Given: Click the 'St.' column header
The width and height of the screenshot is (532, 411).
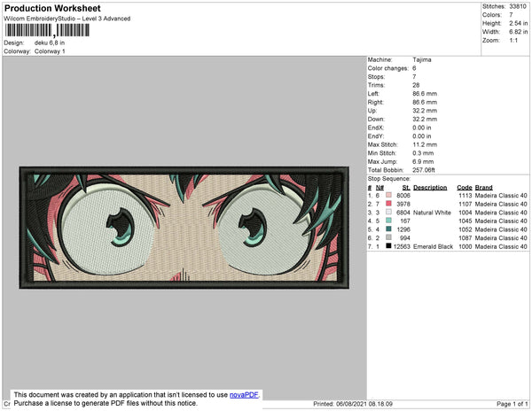Looking at the screenshot, I should 406,188.
